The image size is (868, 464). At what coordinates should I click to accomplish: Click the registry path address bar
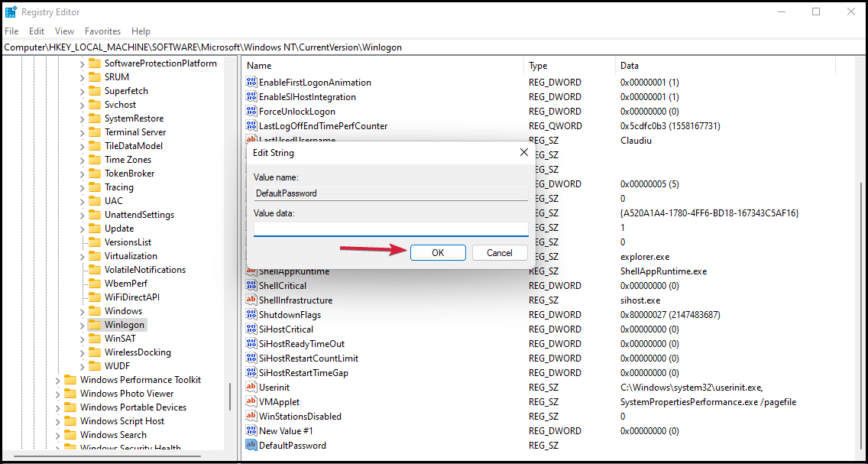(434, 47)
